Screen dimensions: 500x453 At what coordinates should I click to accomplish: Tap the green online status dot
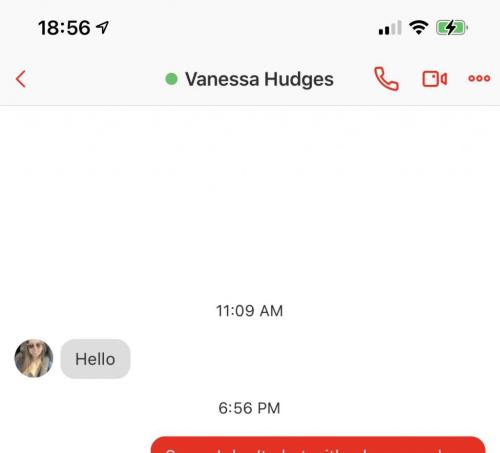[171, 79]
